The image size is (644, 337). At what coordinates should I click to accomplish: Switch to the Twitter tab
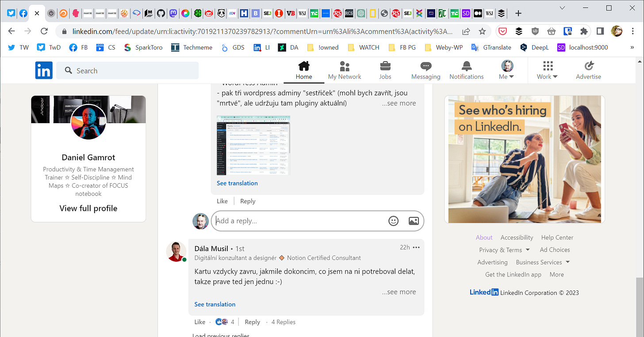pyautogui.click(x=11, y=13)
